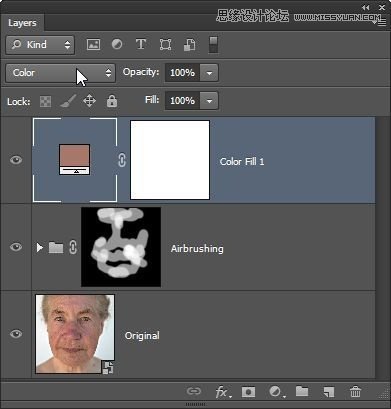Image resolution: width=391 pixels, height=409 pixels.
Task: Close the Layers panel
Action: point(382,7)
